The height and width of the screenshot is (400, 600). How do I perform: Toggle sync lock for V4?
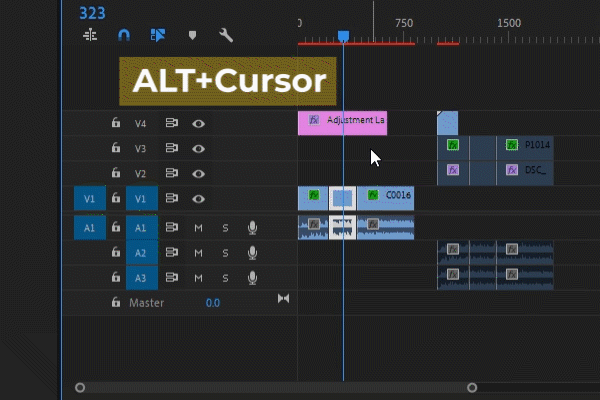click(171, 123)
